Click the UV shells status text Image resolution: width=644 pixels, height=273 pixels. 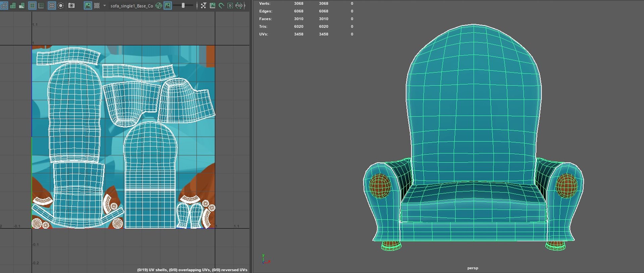coord(192,270)
